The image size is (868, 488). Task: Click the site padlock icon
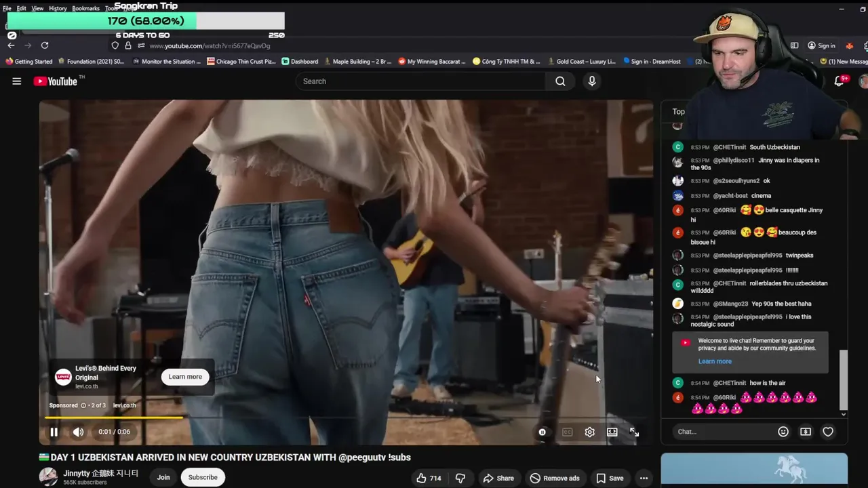pyautogui.click(x=128, y=45)
